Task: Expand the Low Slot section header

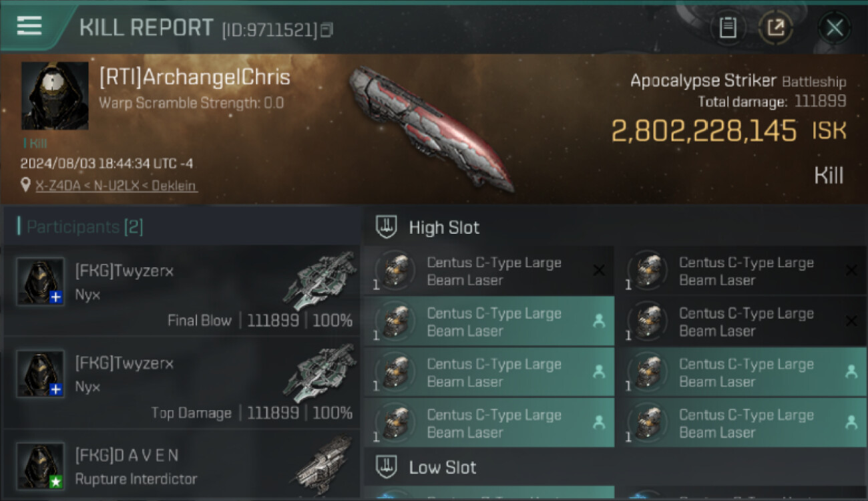Action: (x=615, y=467)
